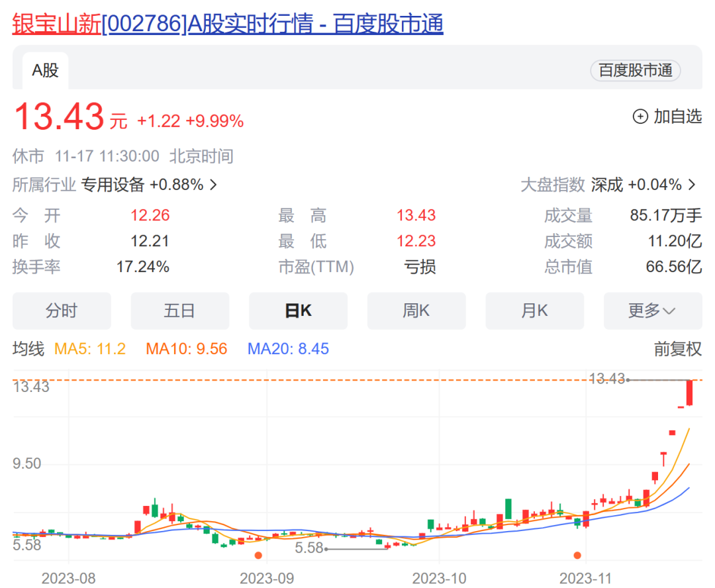The image size is (715, 588).
Task: Click the 前复权 adjustment option
Action: click(x=678, y=349)
